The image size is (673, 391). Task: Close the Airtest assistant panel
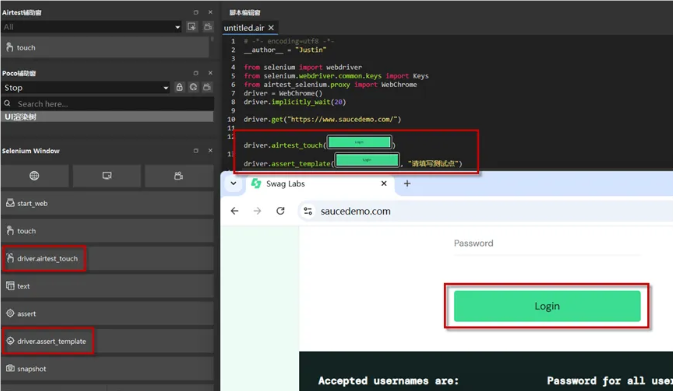210,12
